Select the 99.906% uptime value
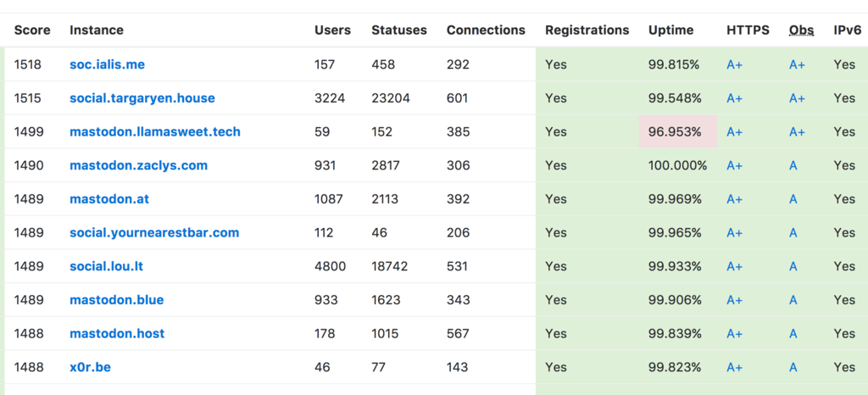The width and height of the screenshot is (868, 395). [675, 300]
